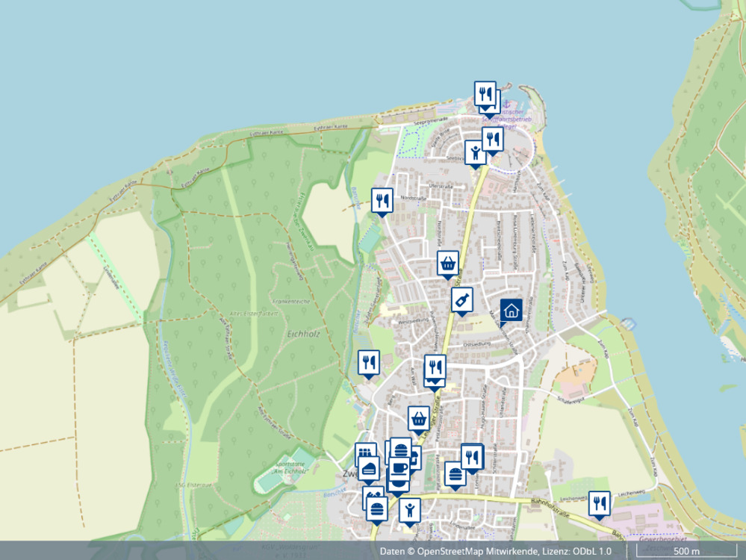This screenshot has height=560, width=746.
Task: Open the cake slice bakery marker
Action: [x=369, y=468]
